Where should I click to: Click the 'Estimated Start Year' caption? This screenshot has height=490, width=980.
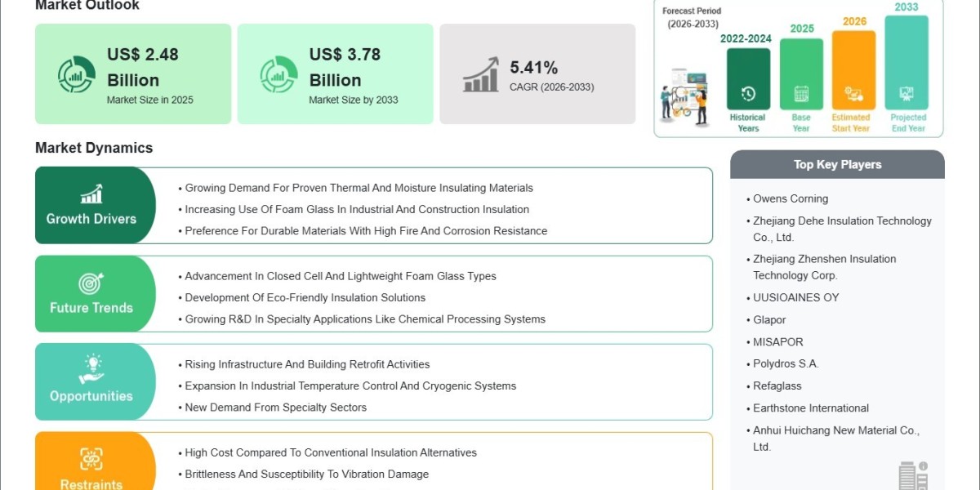(851, 122)
